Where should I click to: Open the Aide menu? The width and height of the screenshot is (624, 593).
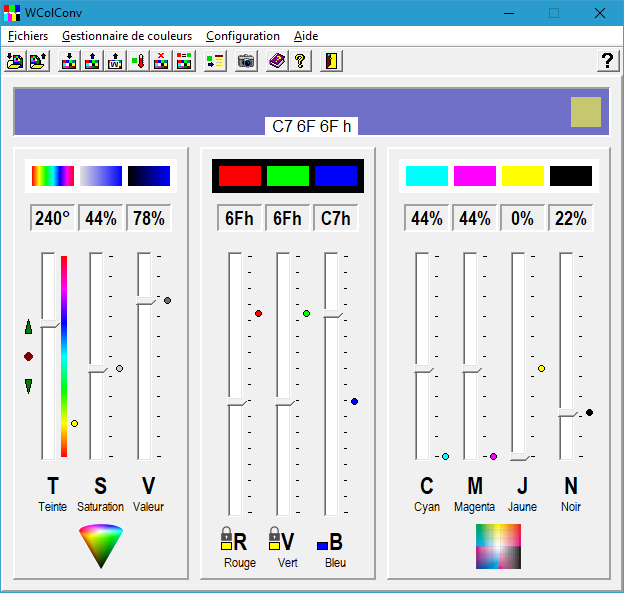306,36
